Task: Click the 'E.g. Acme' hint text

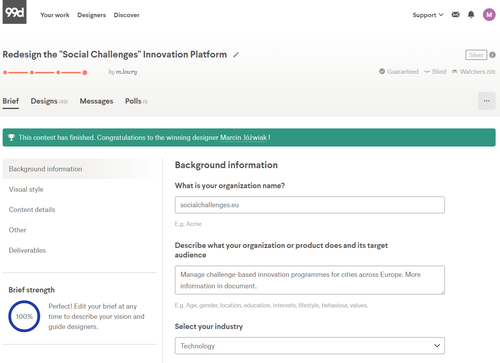Action: (x=188, y=224)
